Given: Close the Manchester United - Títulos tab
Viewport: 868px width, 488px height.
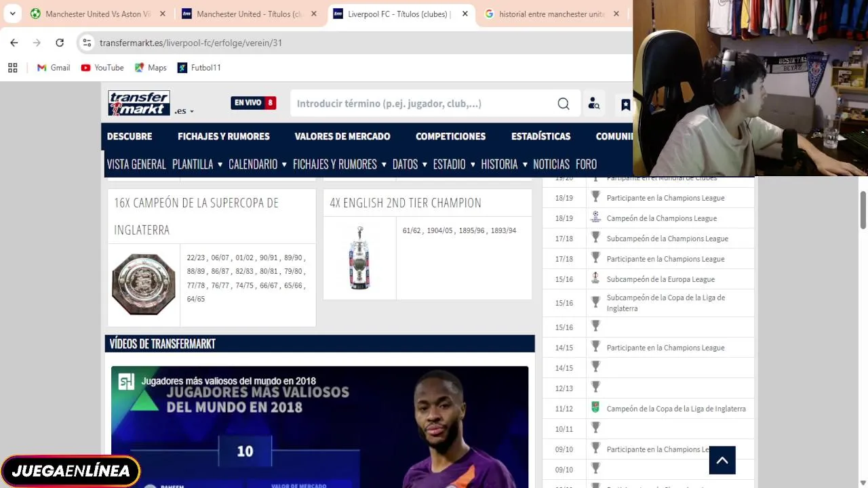Looking at the screenshot, I should click(314, 14).
